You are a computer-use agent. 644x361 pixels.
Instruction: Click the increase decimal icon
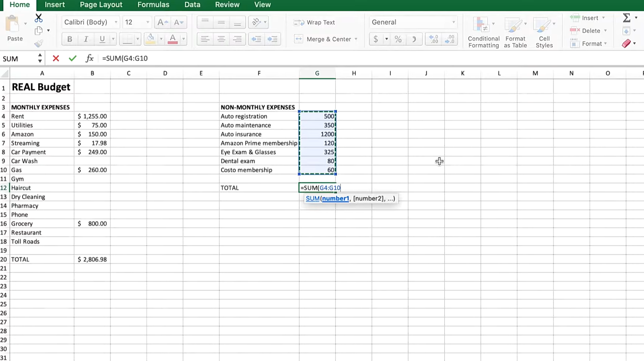434,39
